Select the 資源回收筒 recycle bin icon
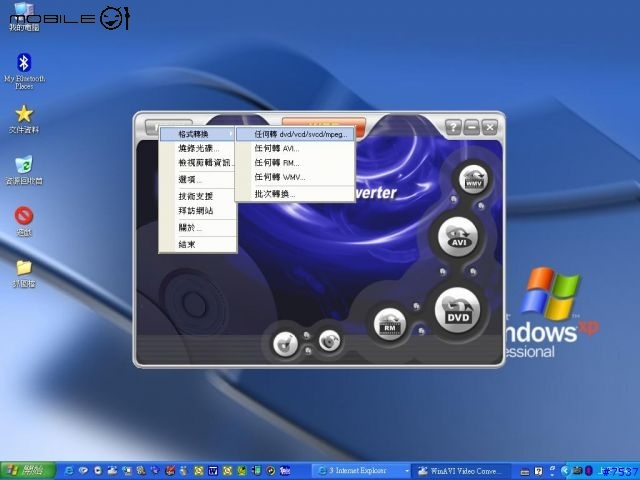Viewport: 640px width, 480px height. click(24, 170)
